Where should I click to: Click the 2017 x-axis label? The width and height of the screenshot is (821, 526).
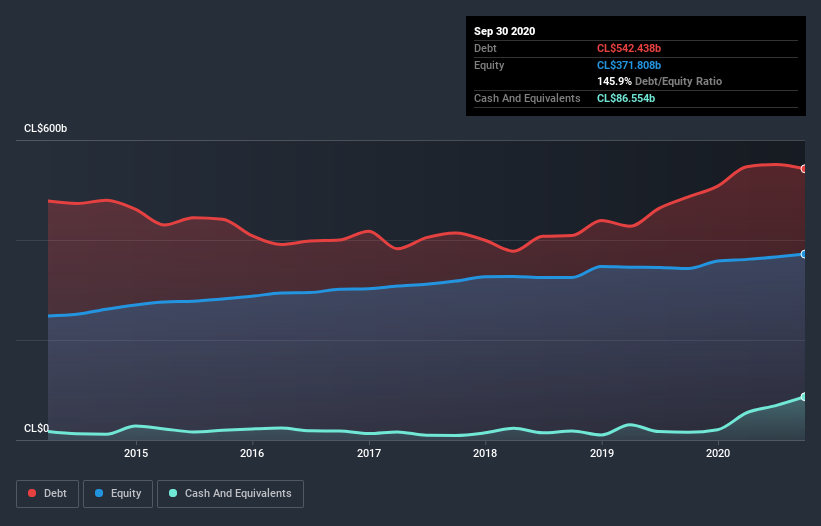[x=369, y=453]
